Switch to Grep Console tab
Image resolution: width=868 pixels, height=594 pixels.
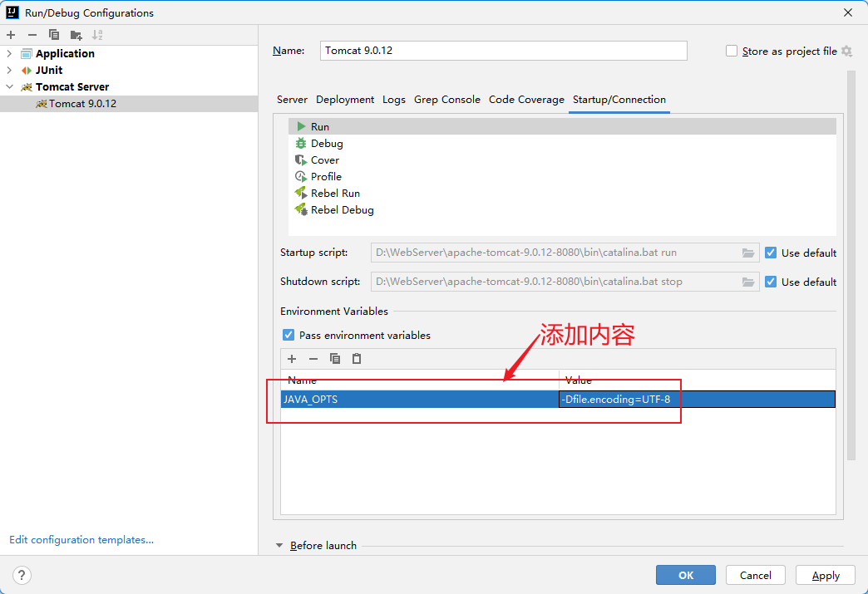446,100
